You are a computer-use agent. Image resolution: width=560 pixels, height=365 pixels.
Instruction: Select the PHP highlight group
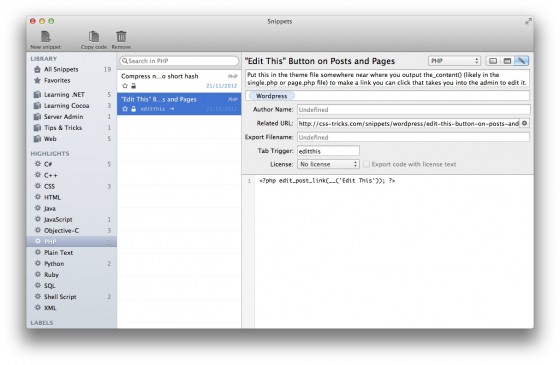[x=71, y=242]
